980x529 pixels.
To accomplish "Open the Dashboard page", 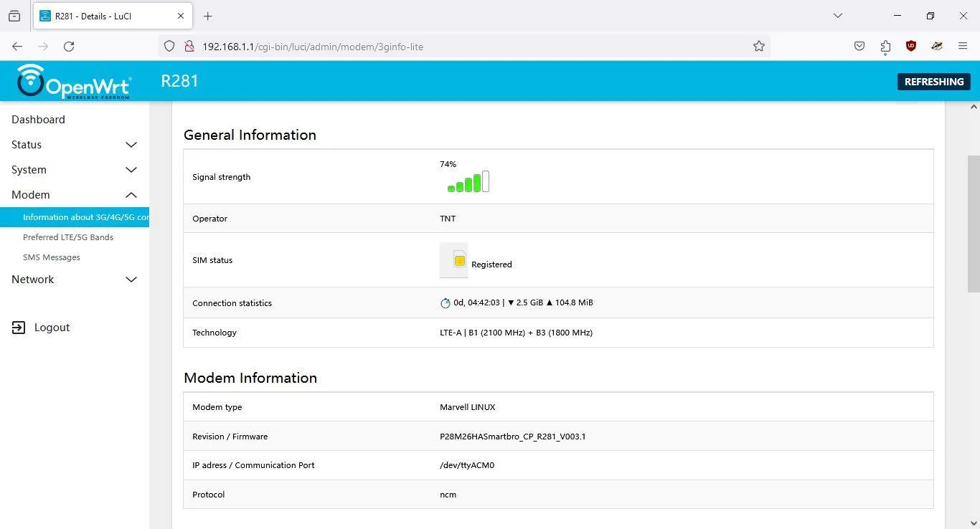I will click(38, 120).
